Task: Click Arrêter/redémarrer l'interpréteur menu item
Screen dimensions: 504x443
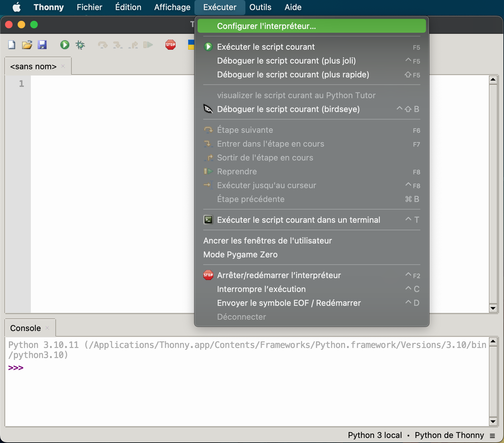Action: pos(279,275)
